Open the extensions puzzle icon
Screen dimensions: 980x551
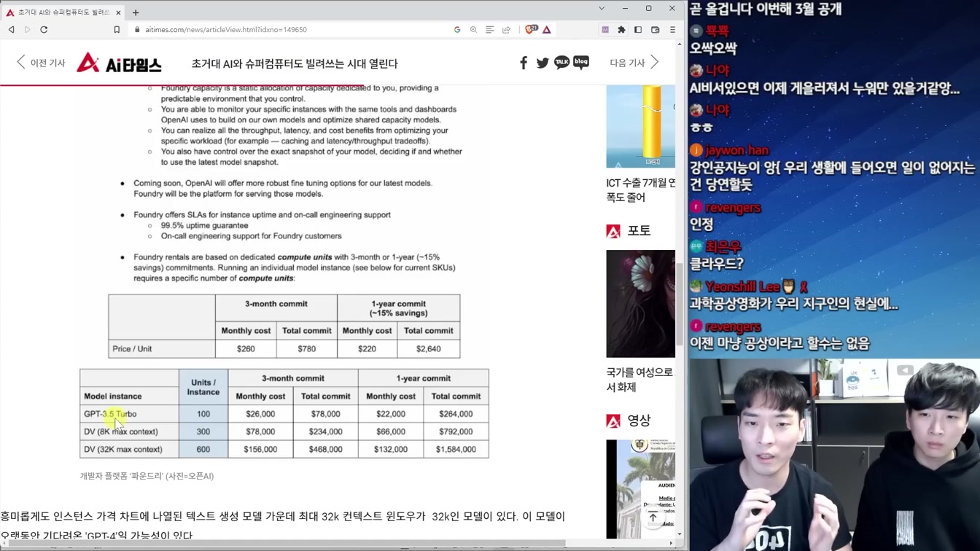tap(621, 30)
